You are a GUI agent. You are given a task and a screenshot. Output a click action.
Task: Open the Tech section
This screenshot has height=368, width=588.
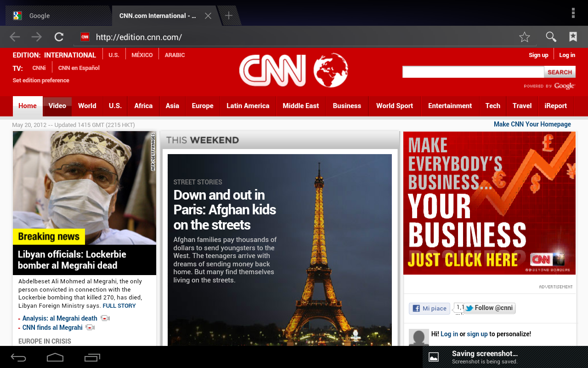click(x=493, y=106)
